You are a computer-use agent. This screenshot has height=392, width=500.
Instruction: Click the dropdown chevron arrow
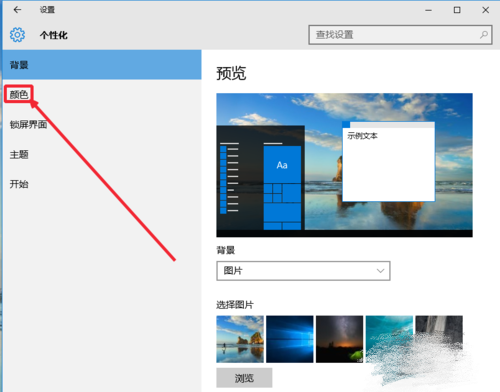(x=380, y=271)
